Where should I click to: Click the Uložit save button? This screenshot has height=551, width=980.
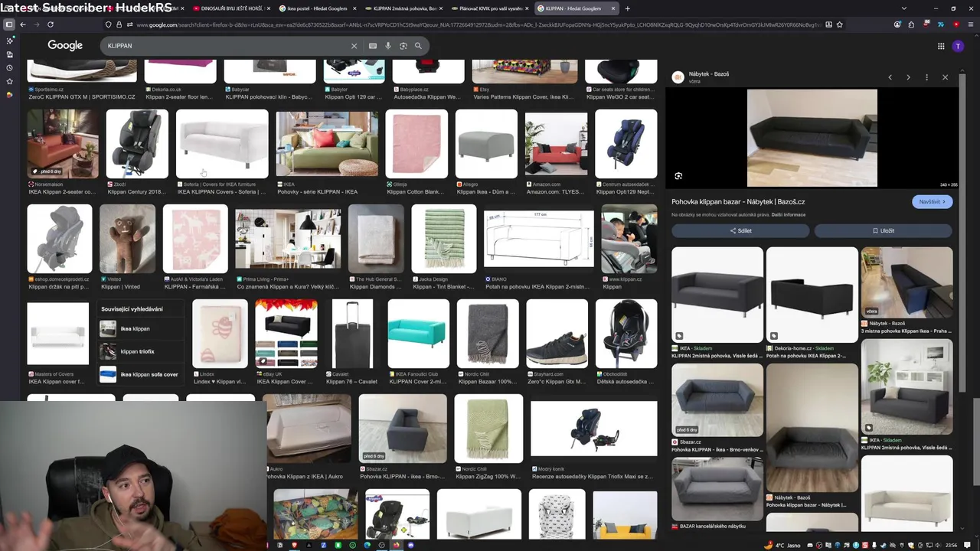point(883,230)
